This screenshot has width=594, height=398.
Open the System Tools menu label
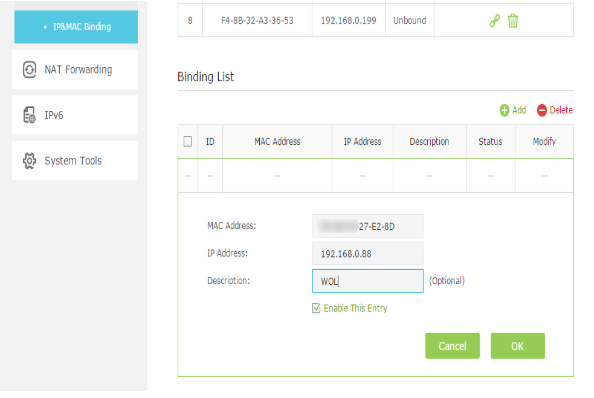click(x=73, y=161)
